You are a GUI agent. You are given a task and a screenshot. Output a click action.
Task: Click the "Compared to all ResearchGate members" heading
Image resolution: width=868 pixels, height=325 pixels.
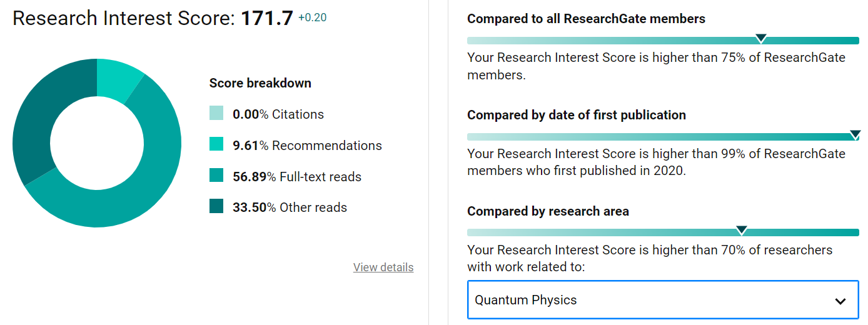click(586, 19)
